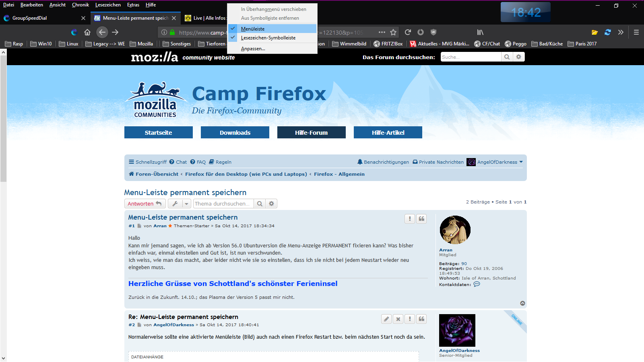Open the Library icon in the toolbar
Screen dimensions: 644x362
[480, 32]
